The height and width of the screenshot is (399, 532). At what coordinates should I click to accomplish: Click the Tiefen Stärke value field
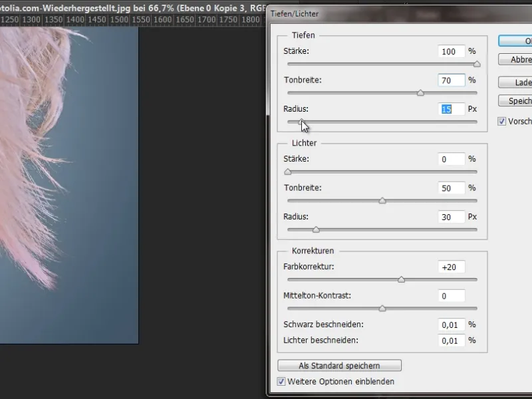(x=452, y=51)
